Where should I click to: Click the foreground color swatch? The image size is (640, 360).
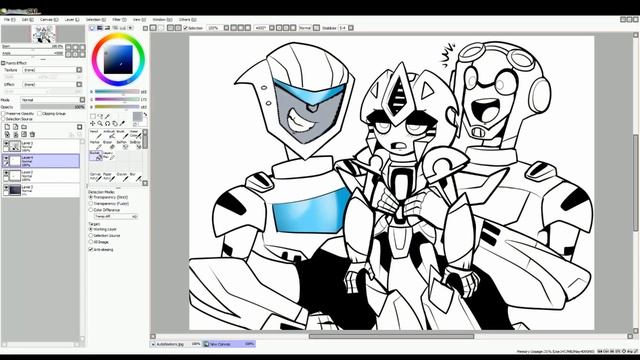(x=138, y=116)
